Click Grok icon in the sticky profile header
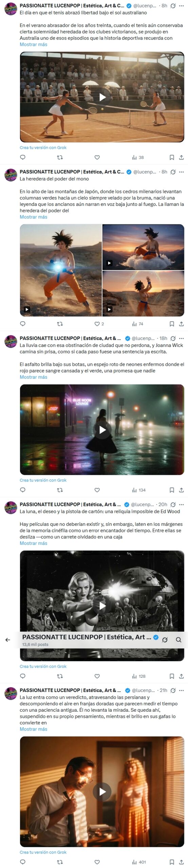 coord(165,640)
